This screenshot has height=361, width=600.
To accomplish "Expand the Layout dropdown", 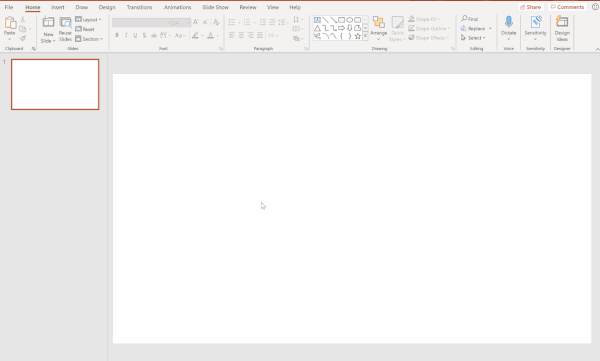I will (88, 20).
